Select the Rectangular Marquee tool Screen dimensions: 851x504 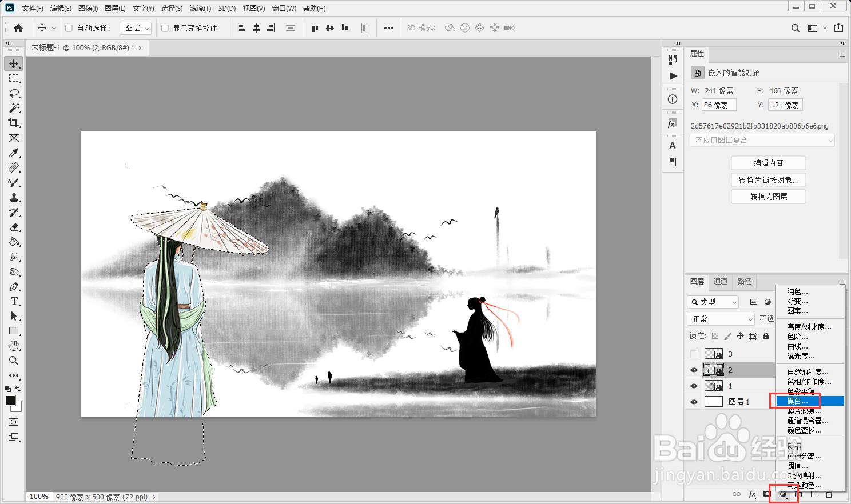point(14,78)
